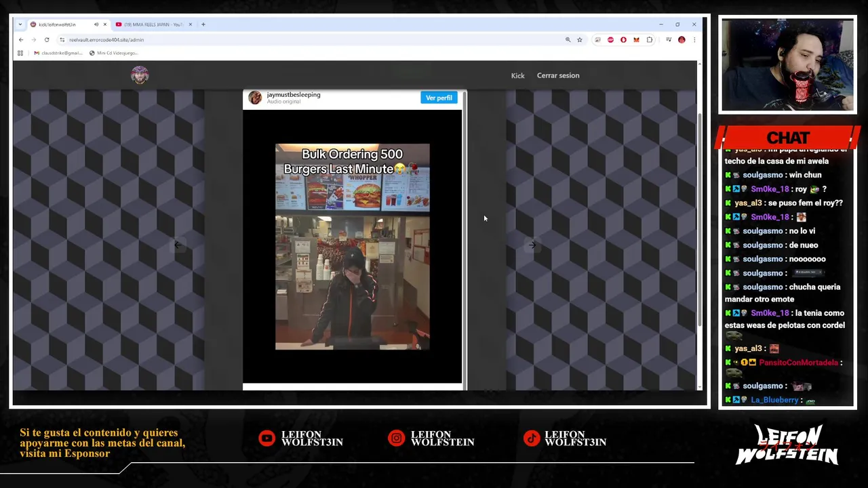Close the MMA REELS JAPAN tab
Image resolution: width=868 pixels, height=488 pixels.
(x=191, y=24)
